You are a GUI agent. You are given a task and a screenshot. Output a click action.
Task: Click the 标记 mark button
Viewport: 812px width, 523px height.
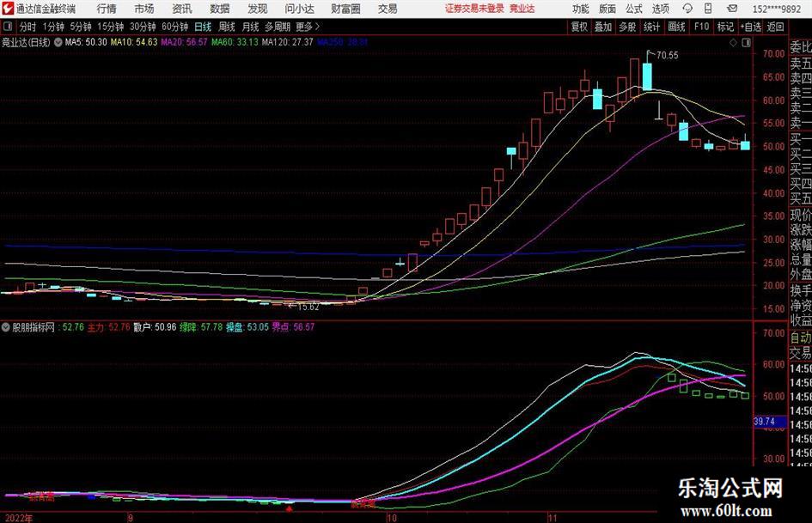(725, 27)
